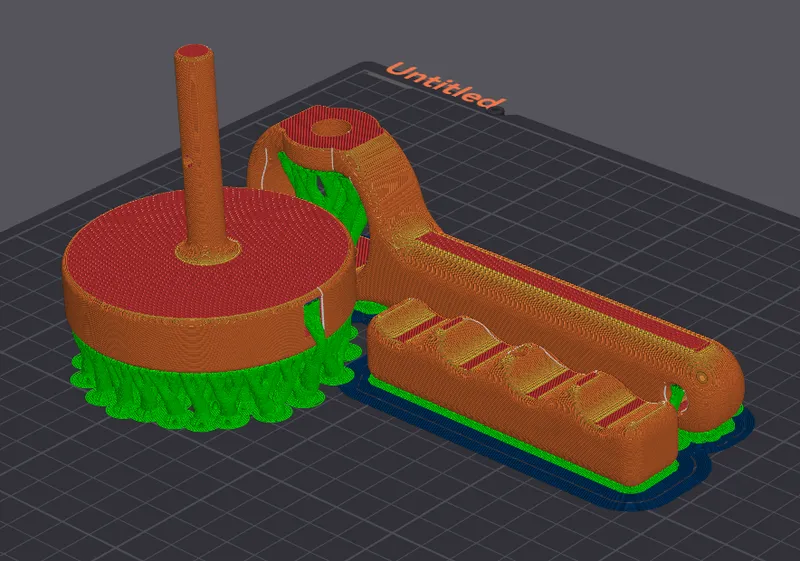This screenshot has height=561, width=800.
Task: Click the "Untitled" plate name label
Action: [x=445, y=85]
